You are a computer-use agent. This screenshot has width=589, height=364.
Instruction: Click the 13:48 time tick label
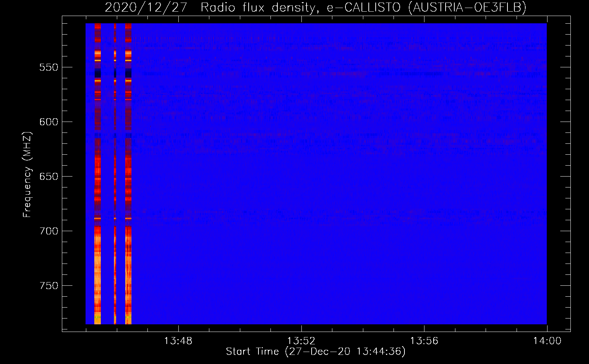coord(178,341)
